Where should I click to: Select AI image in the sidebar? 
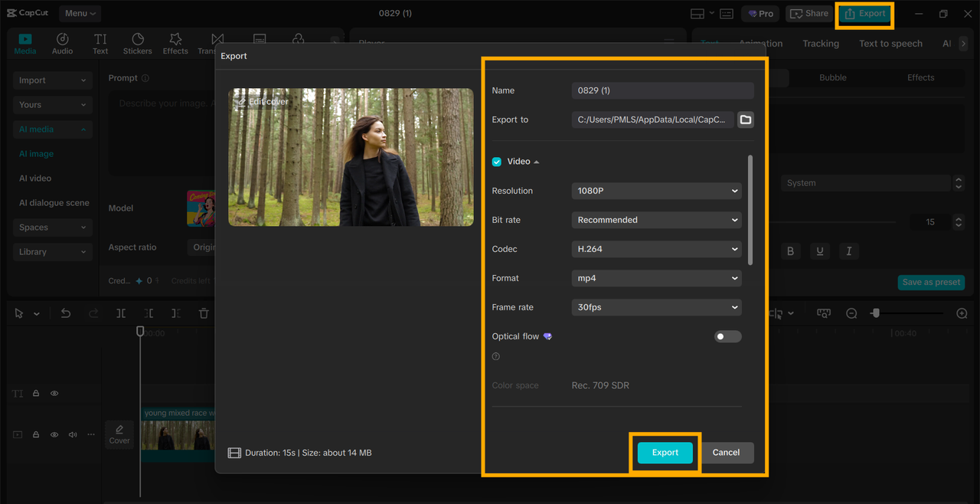(36, 154)
